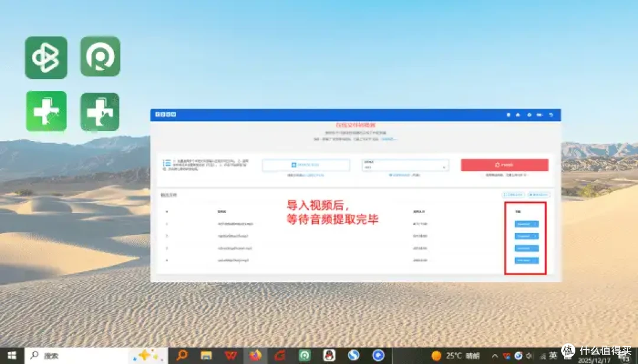Follow the blue link under the format dropdown

[x=399, y=175]
